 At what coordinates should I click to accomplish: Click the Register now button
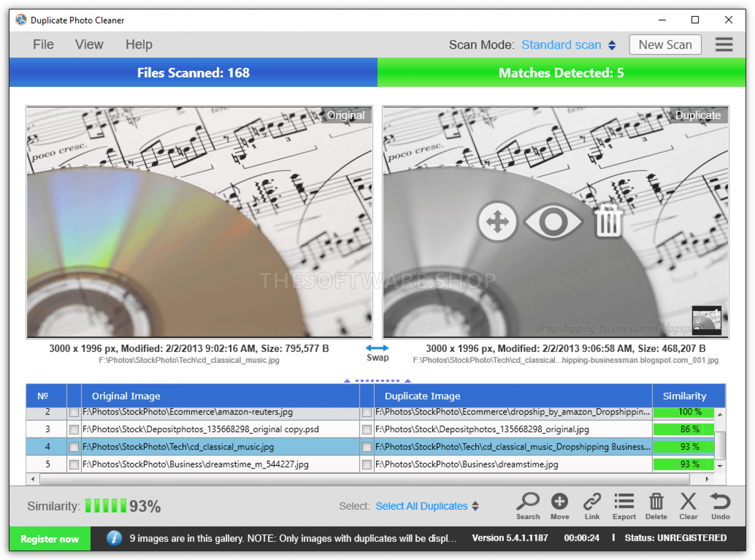coord(50,539)
